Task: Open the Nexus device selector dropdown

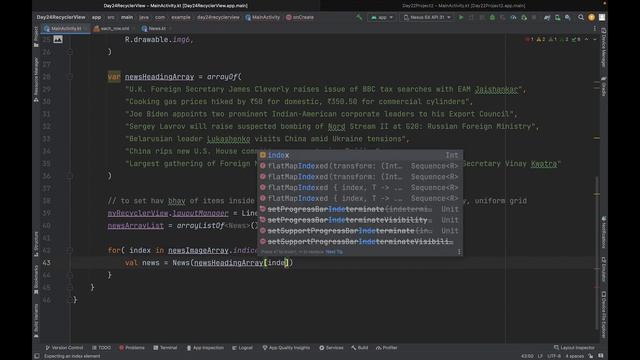Action: pyautogui.click(x=427, y=18)
